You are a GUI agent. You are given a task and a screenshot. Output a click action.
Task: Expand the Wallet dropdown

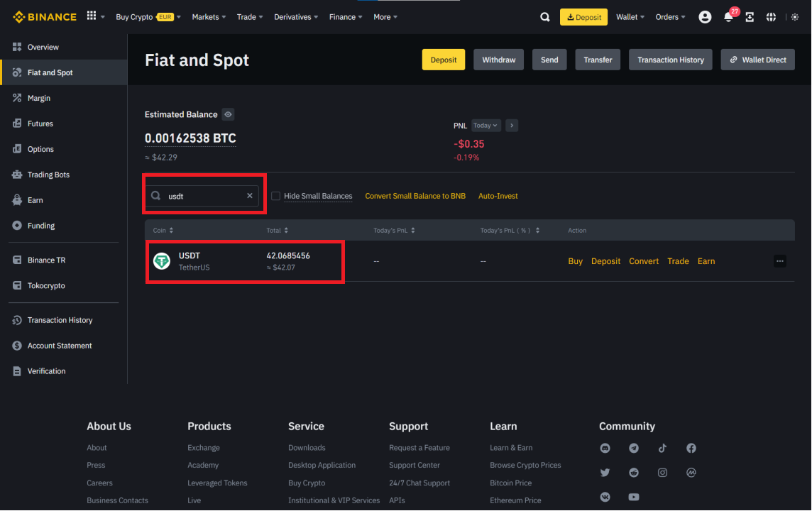(630, 17)
